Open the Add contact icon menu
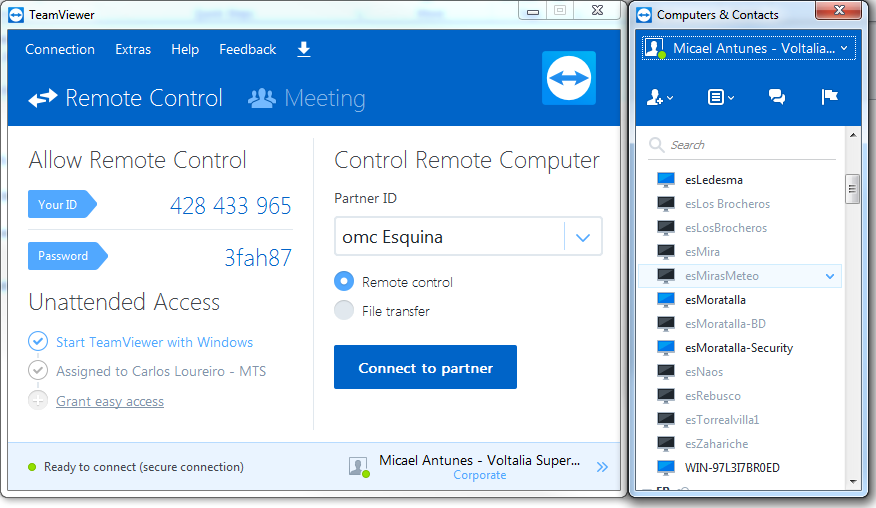This screenshot has height=508, width=876. coord(660,97)
